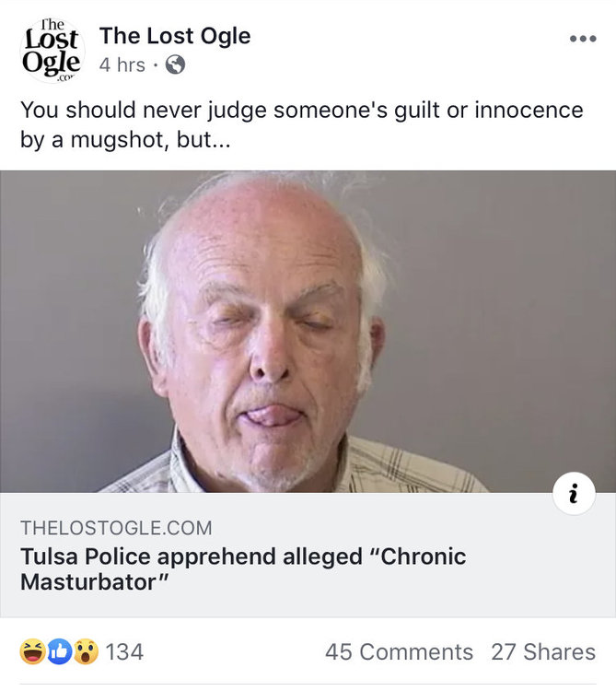The width and height of the screenshot is (616, 691).
Task: Show the 45 Comments thread
Action: [x=399, y=652]
